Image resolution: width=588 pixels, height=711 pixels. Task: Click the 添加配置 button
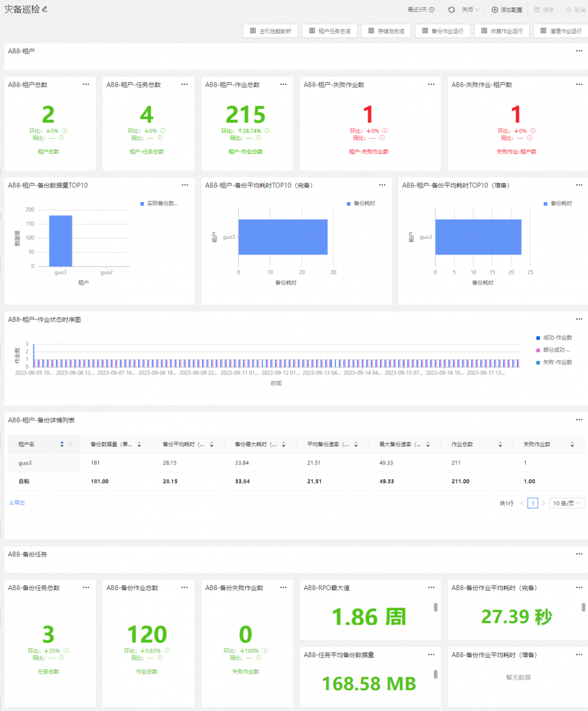click(507, 9)
